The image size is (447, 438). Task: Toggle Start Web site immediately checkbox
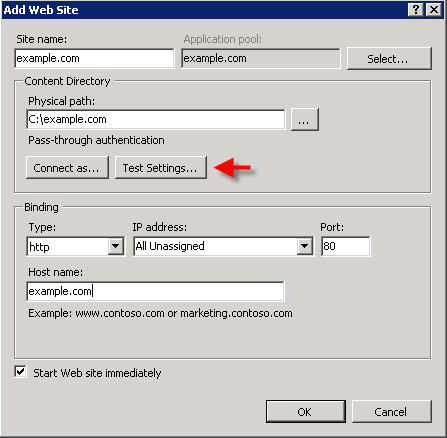(x=20, y=371)
